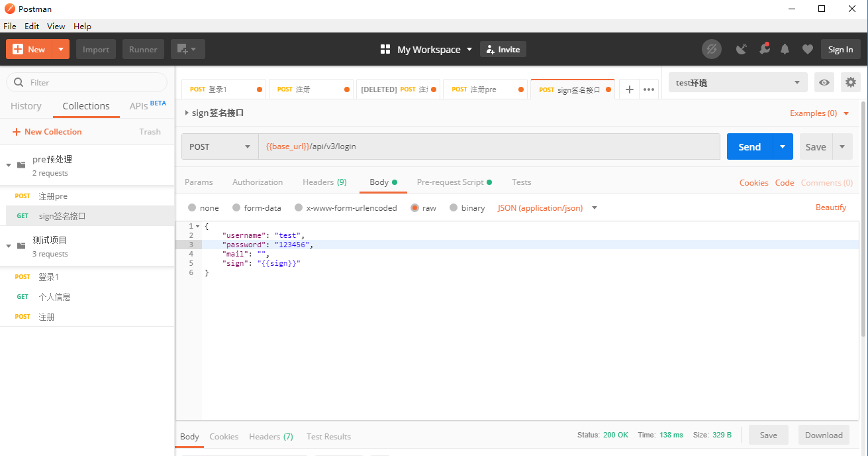Open the JSON (application/json) type dropdown
The height and width of the screenshot is (456, 868).
pyautogui.click(x=548, y=208)
